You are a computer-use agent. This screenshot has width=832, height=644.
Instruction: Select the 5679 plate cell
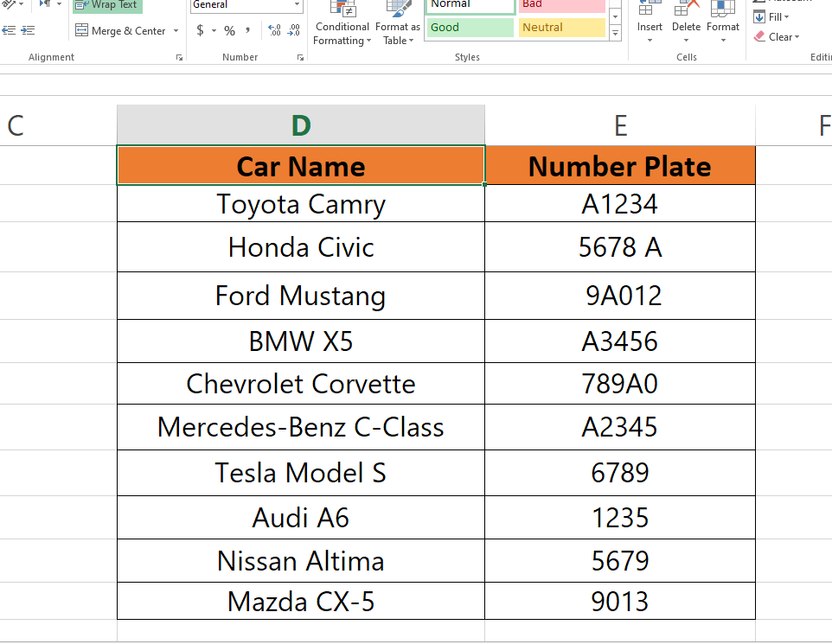click(x=620, y=561)
